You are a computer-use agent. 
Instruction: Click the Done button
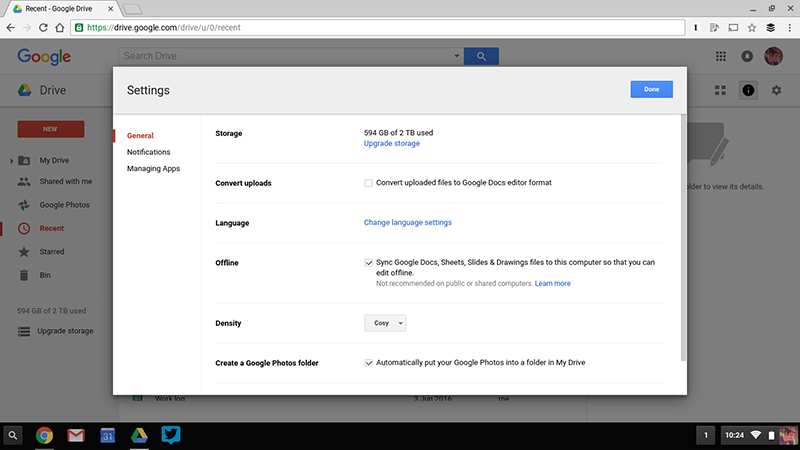pos(652,89)
